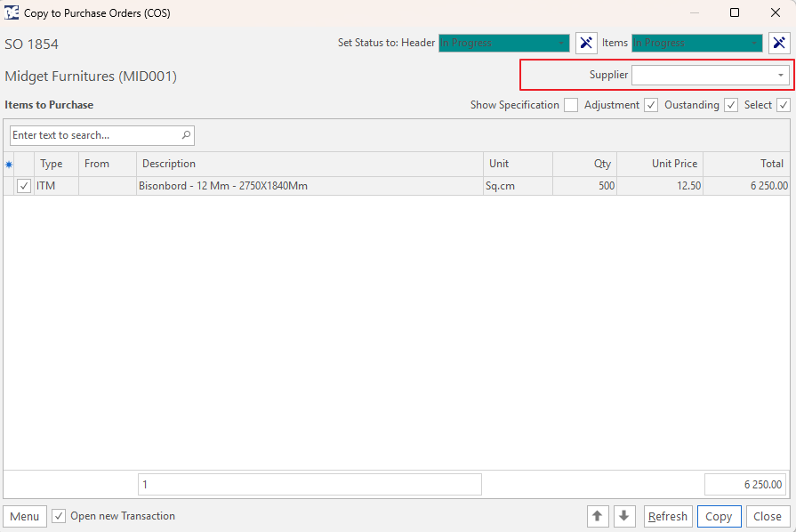Click the Close button
This screenshot has height=532, width=796.
click(768, 516)
